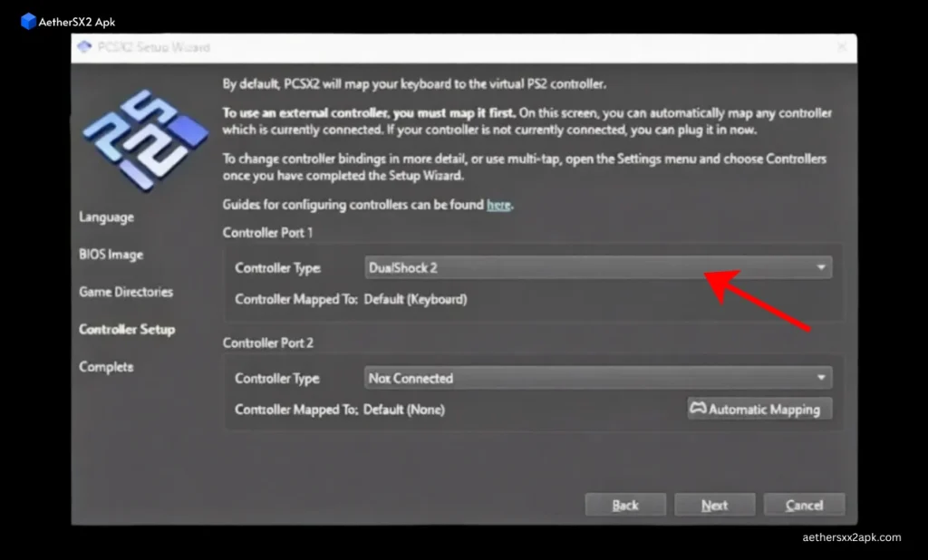Image resolution: width=928 pixels, height=560 pixels.
Task: Go back with the Back button
Action: [625, 505]
